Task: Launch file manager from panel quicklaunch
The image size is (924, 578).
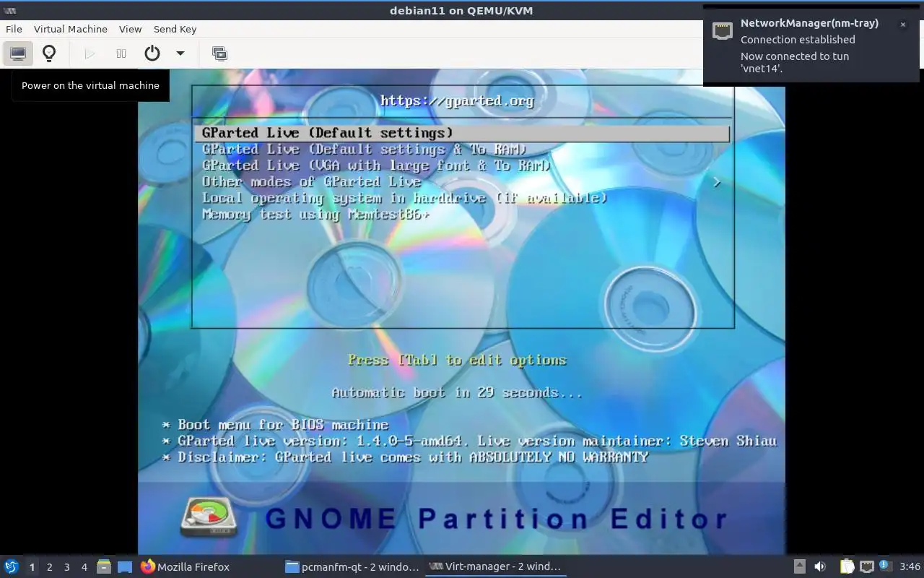Action: coord(104,567)
